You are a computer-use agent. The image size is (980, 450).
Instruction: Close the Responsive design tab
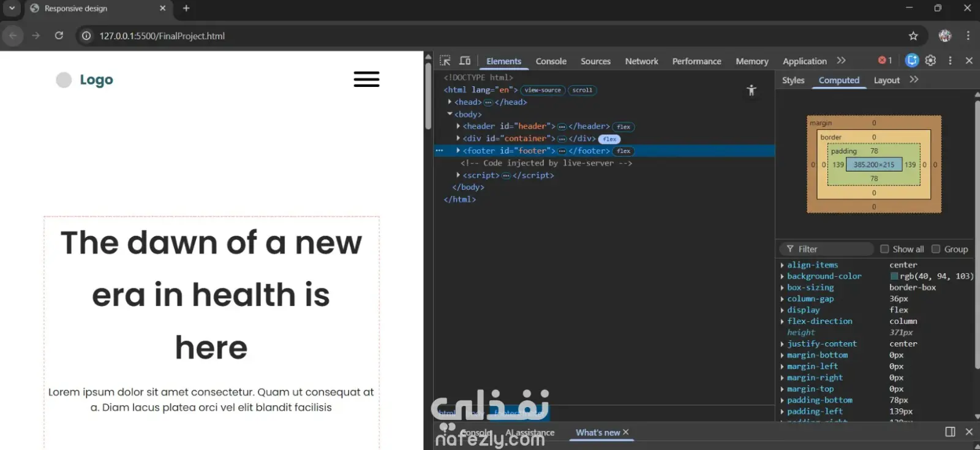point(162,9)
